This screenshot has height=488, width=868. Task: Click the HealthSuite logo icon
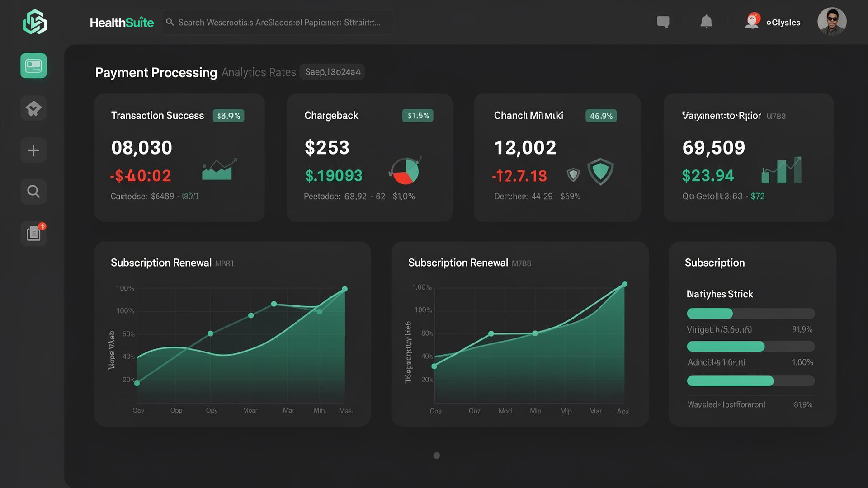click(35, 23)
